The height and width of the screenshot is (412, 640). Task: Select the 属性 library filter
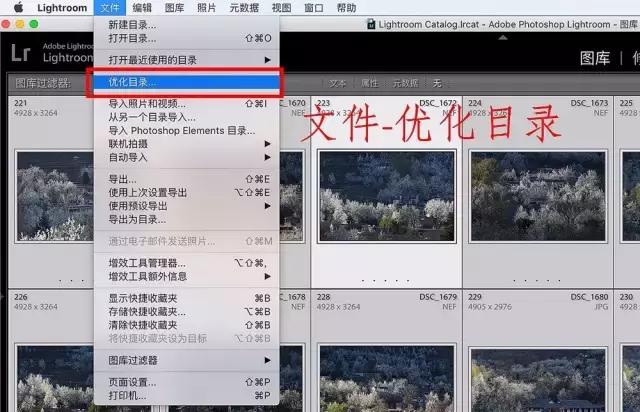pos(369,83)
